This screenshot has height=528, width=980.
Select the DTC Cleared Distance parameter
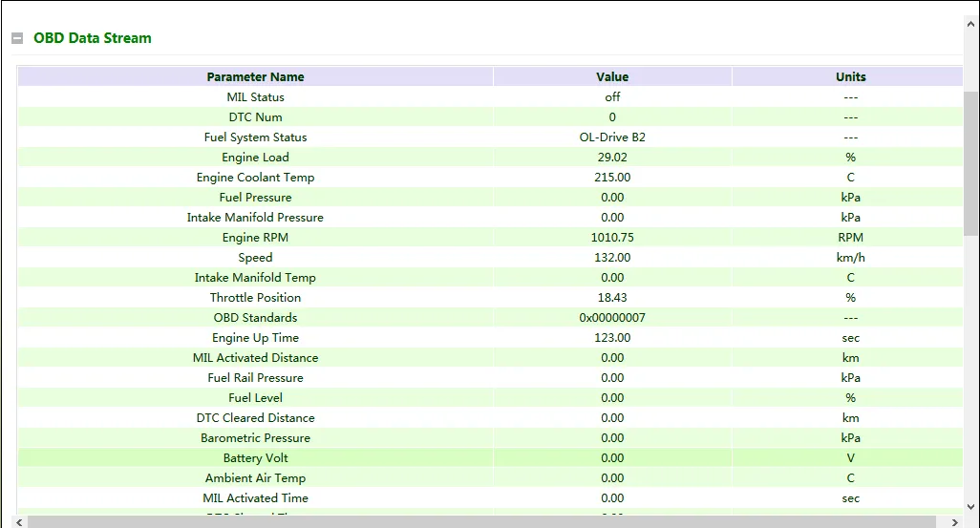point(256,418)
